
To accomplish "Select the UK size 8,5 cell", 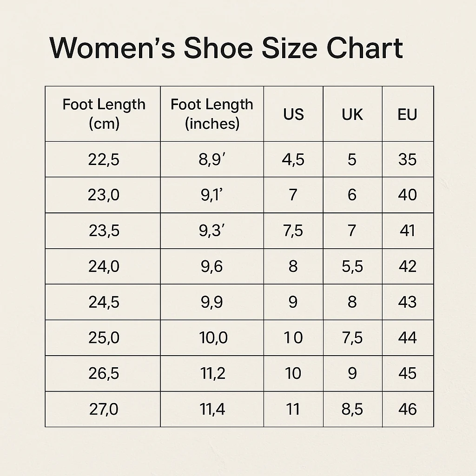I will pos(352,409).
